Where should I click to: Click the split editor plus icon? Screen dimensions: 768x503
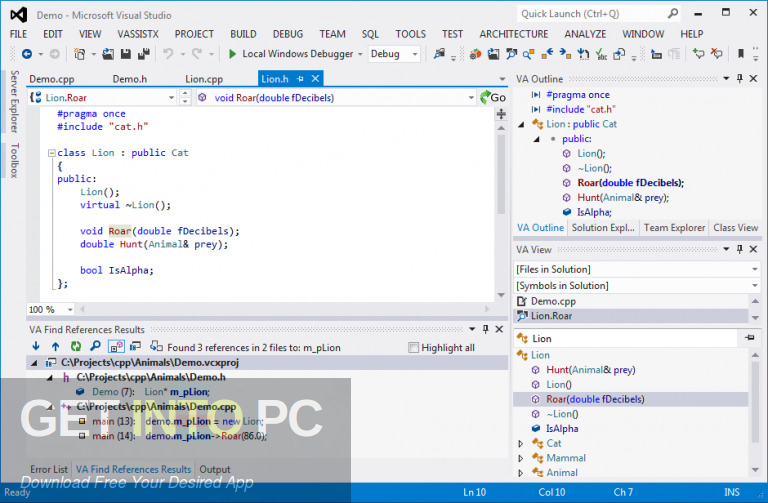(501, 114)
